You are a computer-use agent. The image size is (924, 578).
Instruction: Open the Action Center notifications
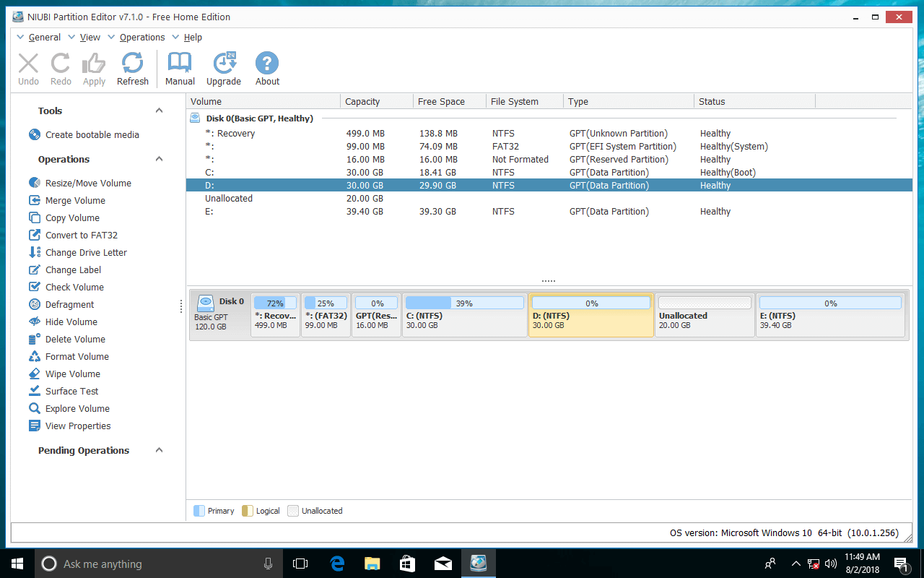(x=902, y=564)
